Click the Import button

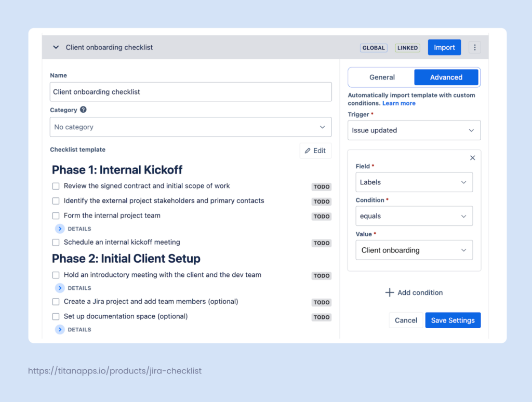(444, 47)
